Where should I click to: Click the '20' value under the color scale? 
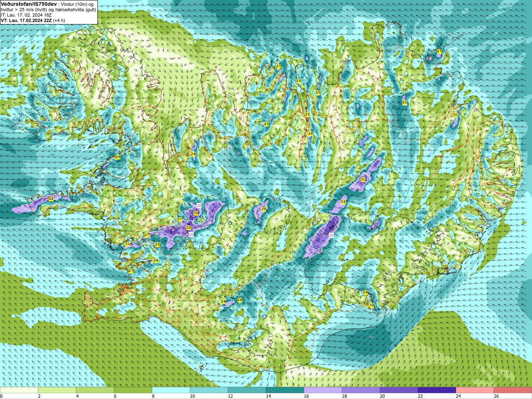click(x=382, y=396)
